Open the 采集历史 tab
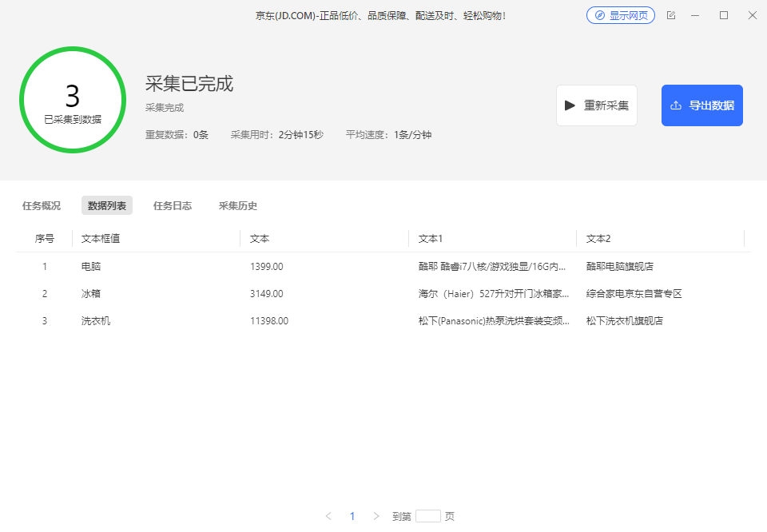767x532 pixels. tap(238, 206)
